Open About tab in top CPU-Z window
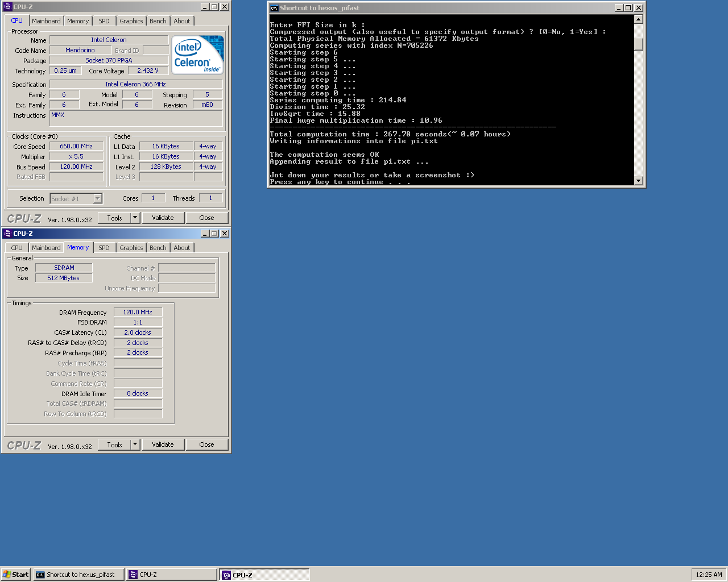The width and height of the screenshot is (728, 582). [182, 21]
